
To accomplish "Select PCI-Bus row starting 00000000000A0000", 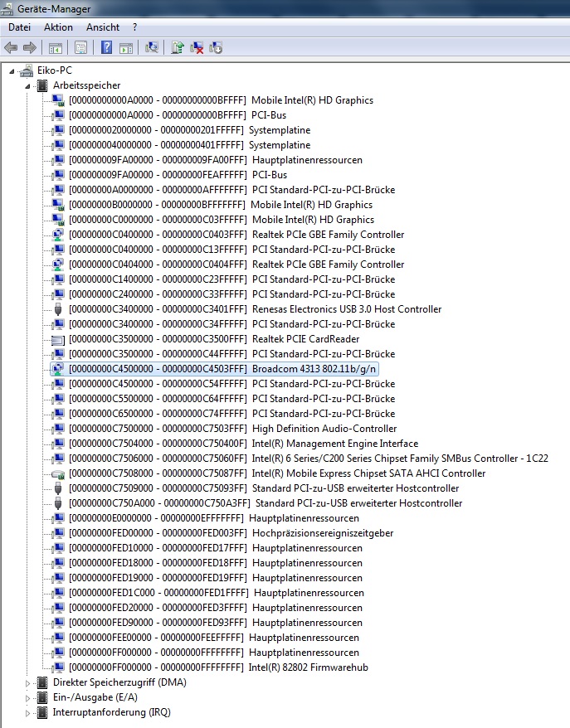I will tap(178, 115).
